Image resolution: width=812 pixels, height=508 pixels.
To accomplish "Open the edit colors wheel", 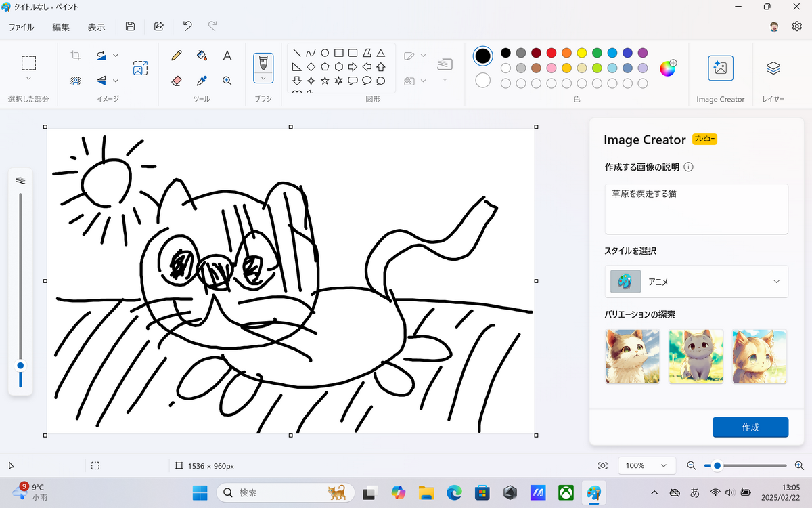I will click(x=668, y=68).
